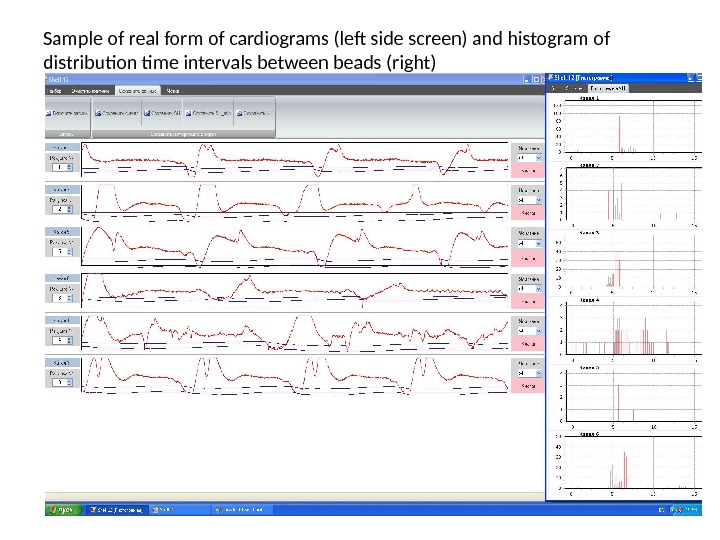Click the blue channel label of fifth cardiogram
The height and width of the screenshot is (540, 720).
point(62,320)
